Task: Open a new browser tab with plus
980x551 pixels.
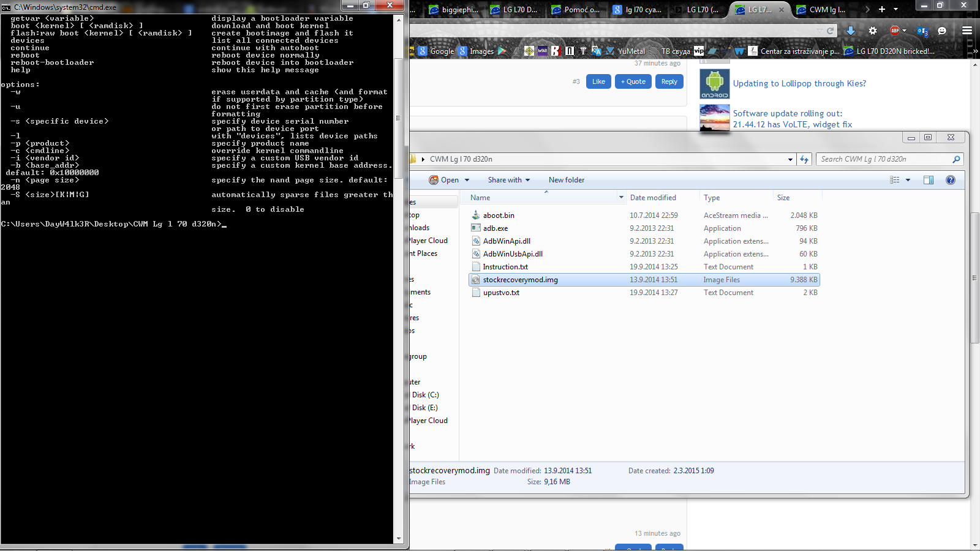Action: point(882,9)
